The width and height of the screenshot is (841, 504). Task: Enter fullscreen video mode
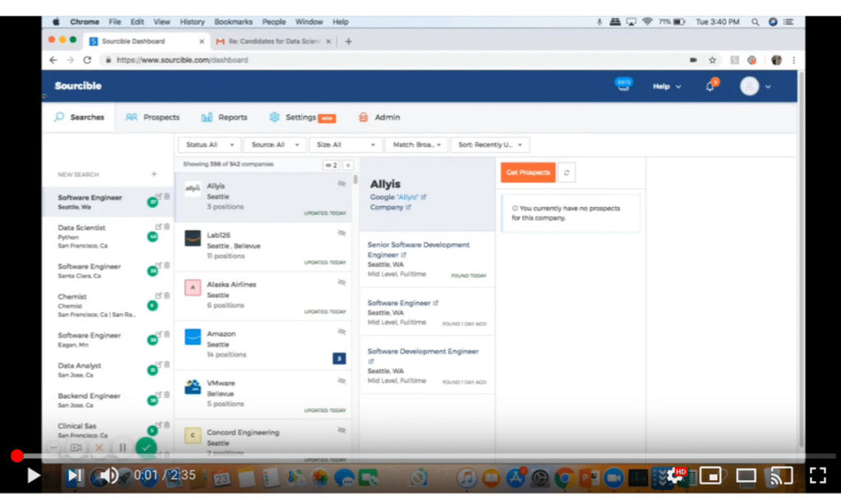tap(818, 475)
